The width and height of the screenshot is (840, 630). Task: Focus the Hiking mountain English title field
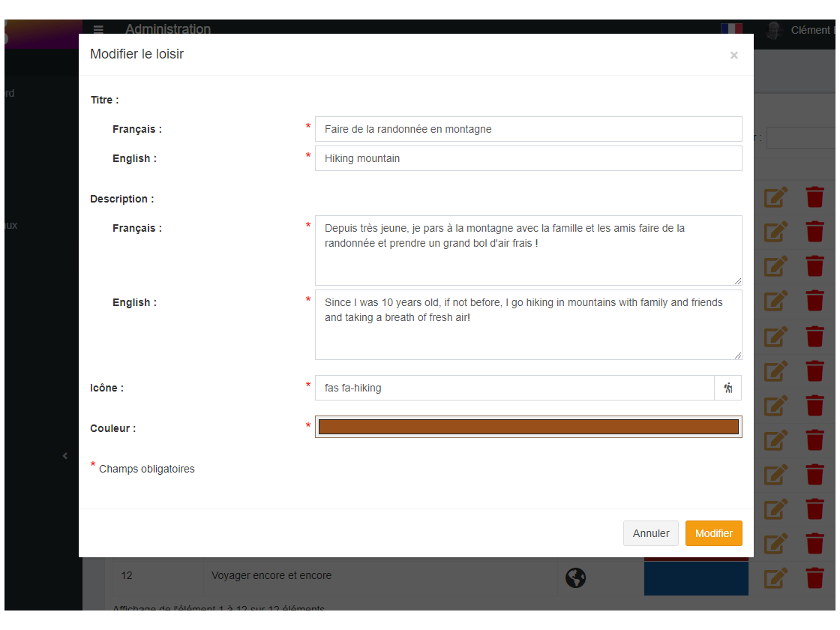pyautogui.click(x=528, y=158)
